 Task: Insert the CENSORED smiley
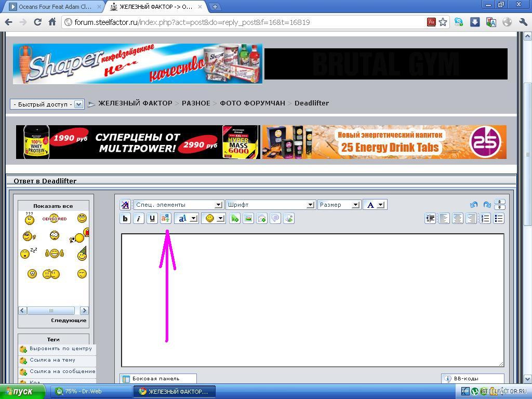point(54,218)
